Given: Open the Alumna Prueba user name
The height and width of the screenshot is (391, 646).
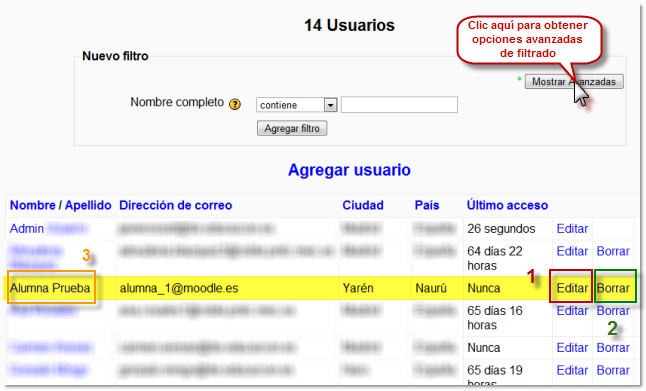Looking at the screenshot, I should (x=50, y=288).
